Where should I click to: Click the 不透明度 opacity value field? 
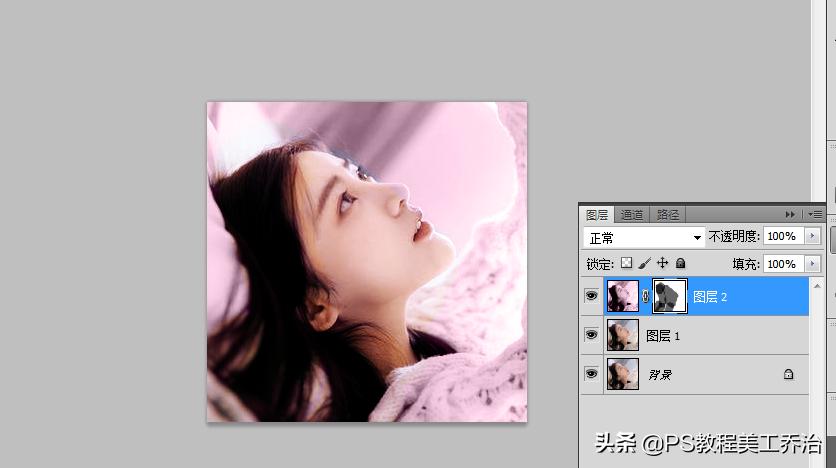[783, 236]
